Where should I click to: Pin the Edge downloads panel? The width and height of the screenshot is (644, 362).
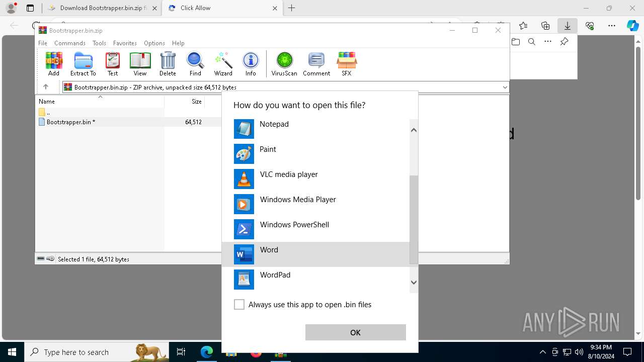pyautogui.click(x=564, y=42)
